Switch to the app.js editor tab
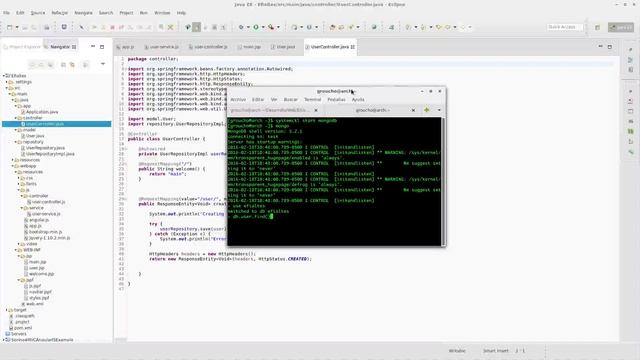The height and width of the screenshot is (360, 640). pyautogui.click(x=125, y=47)
